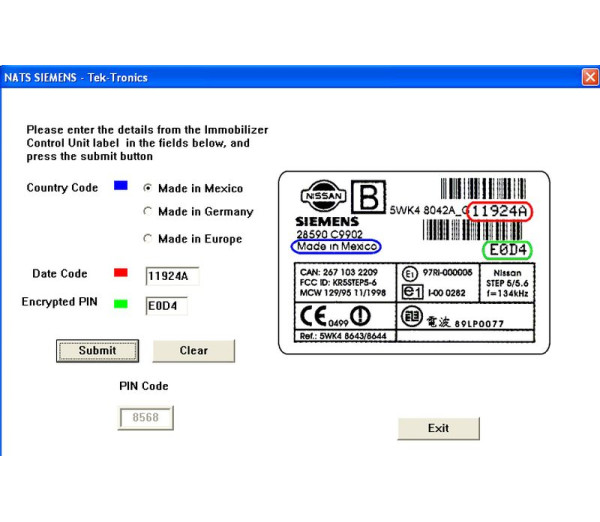Select the Made in Germany option
This screenshot has height=522, width=600.
click(149, 212)
